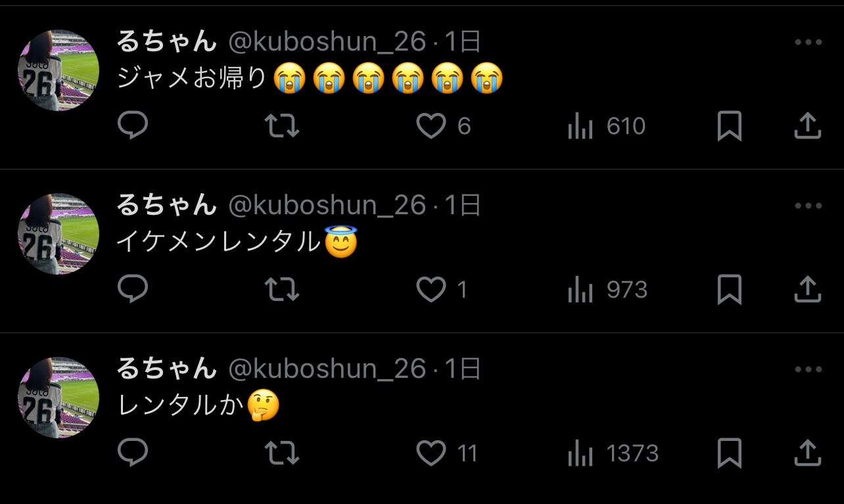Retweet the ジャメお帰り tweet
This screenshot has width=844, height=504.
[281, 126]
